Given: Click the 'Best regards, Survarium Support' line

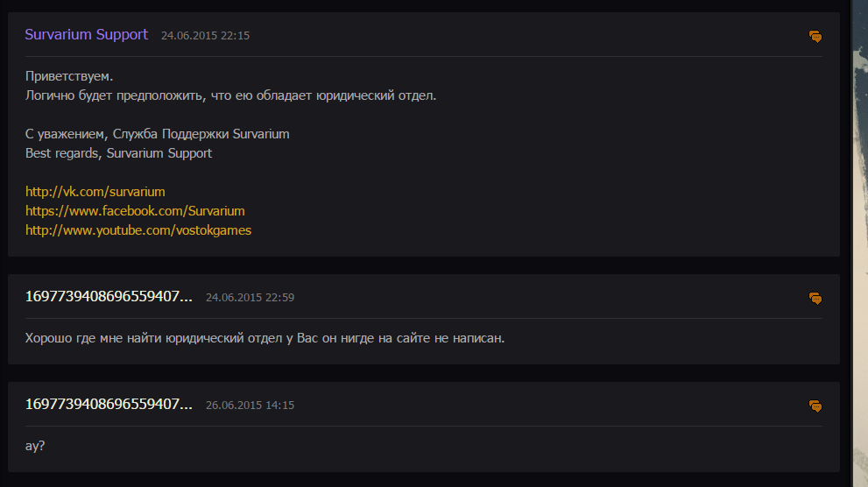Looking at the screenshot, I should click(118, 153).
